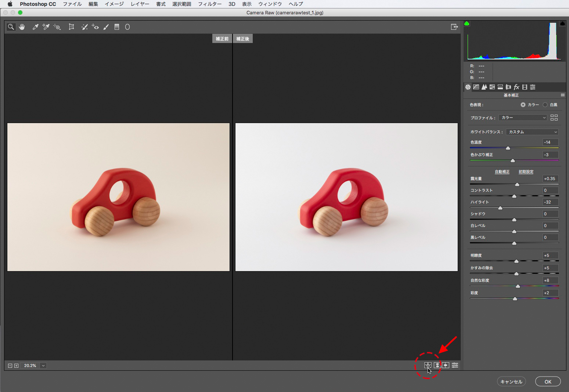569x392 pixels.
Task: Choose the Red Eye Removal tool
Action: tap(95, 27)
